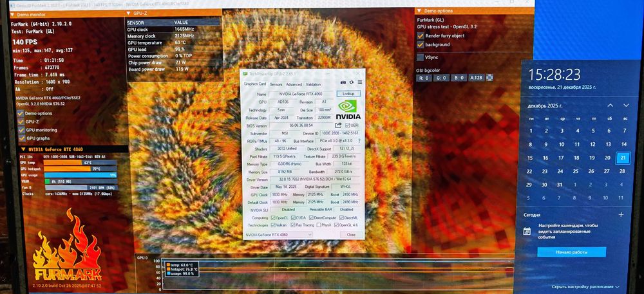Click the B: 0 bgcolor field
The height and width of the screenshot is (294, 644).
coord(459,78)
